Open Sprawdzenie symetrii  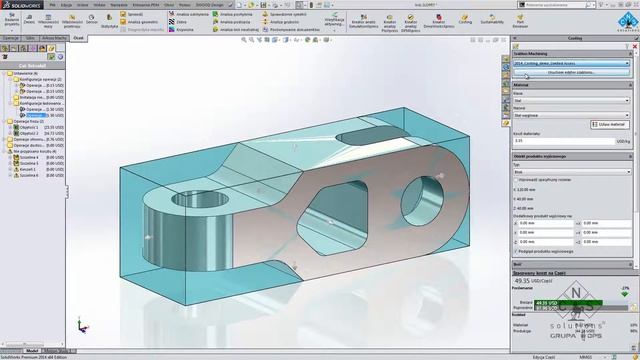point(284,14)
